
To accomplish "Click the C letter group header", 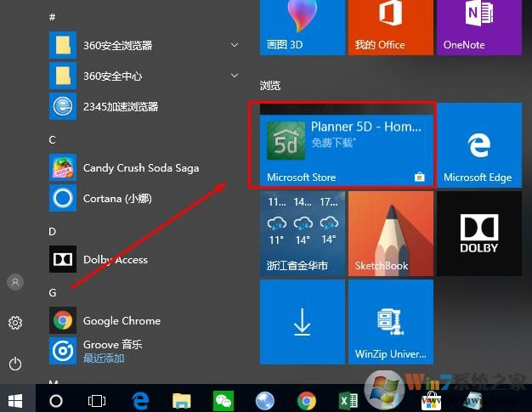I will [52, 139].
